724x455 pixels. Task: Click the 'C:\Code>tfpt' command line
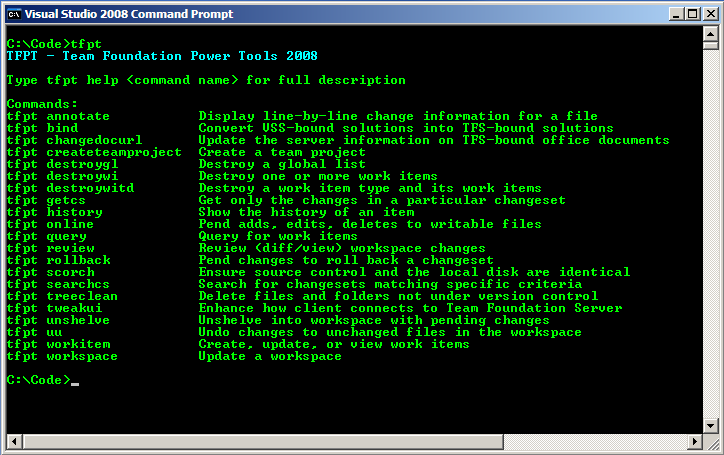click(x=54, y=44)
